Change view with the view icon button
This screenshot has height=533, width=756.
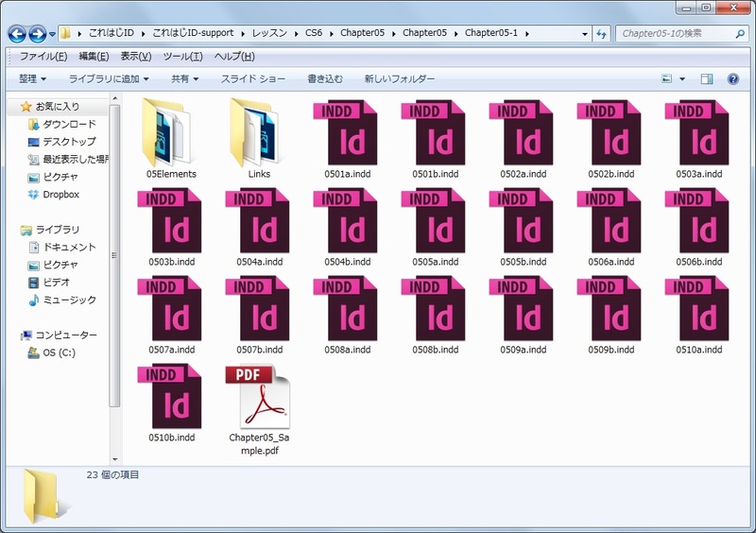[666, 78]
